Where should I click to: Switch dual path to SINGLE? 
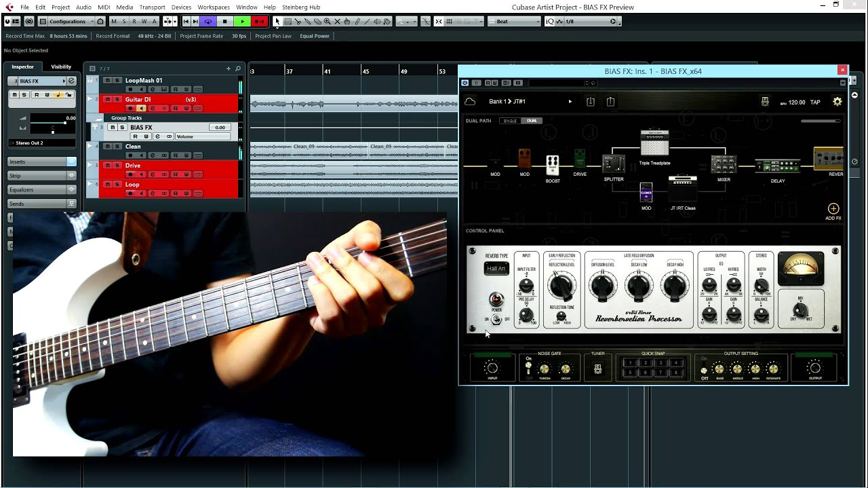510,121
